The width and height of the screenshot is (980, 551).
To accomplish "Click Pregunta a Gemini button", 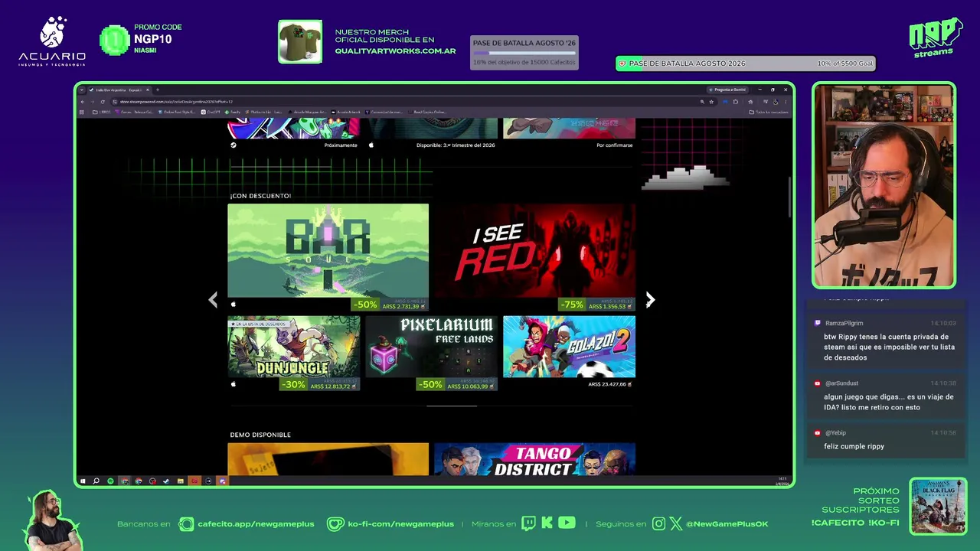I will click(x=727, y=90).
